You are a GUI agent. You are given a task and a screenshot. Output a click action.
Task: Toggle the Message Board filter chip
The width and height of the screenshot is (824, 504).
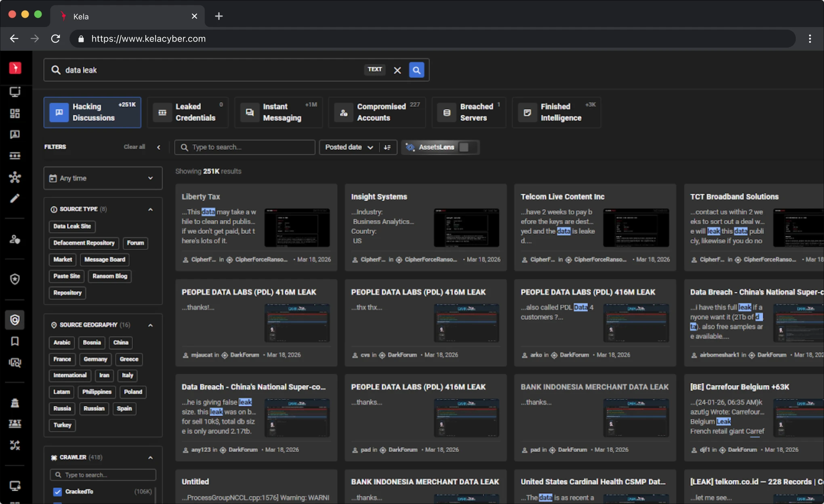tap(105, 260)
